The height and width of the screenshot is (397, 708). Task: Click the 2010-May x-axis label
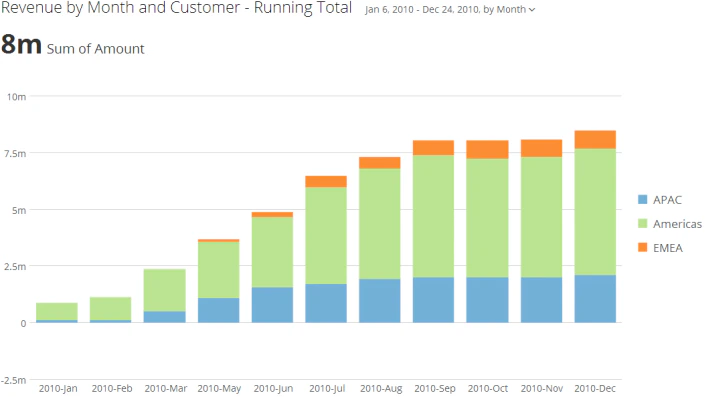(219, 388)
